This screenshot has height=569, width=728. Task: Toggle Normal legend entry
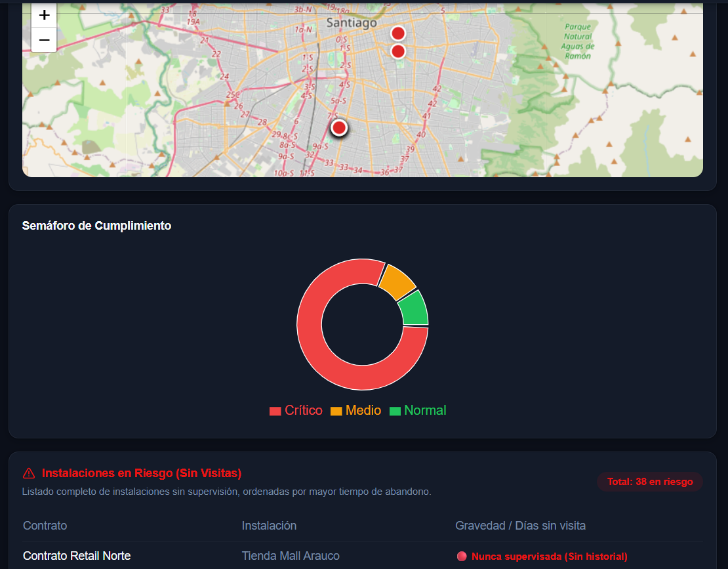click(x=418, y=411)
